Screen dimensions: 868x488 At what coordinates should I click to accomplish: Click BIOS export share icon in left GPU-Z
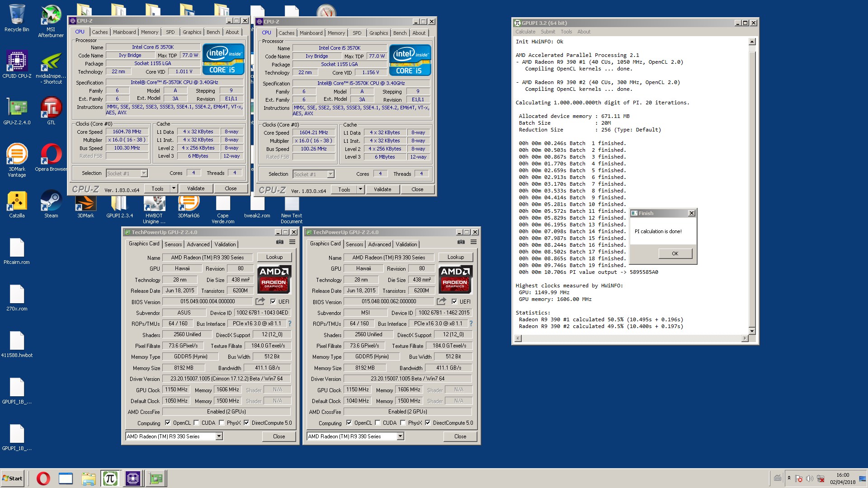pyautogui.click(x=260, y=301)
